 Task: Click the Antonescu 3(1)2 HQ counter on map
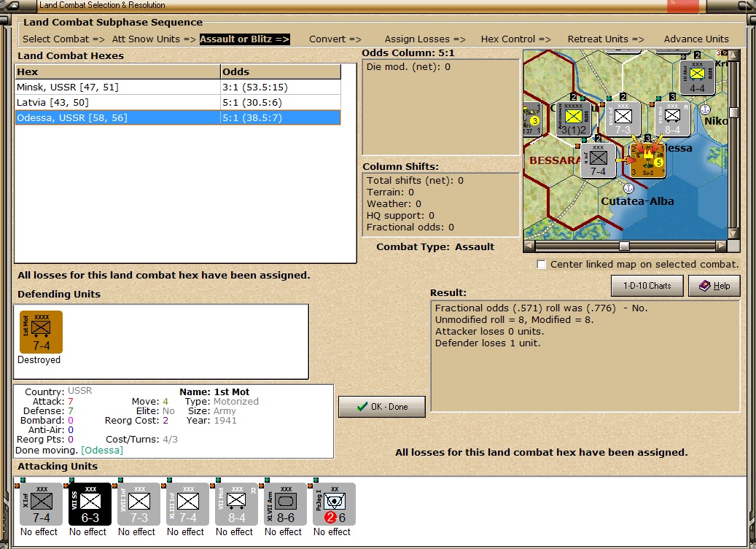point(573,119)
